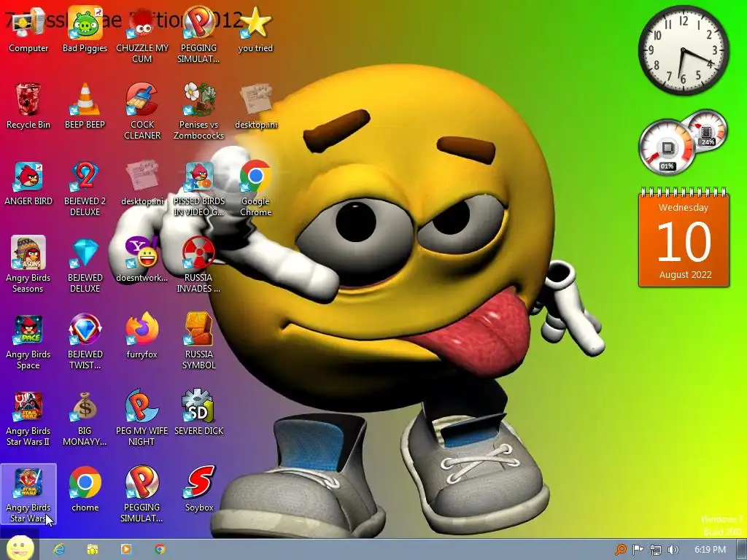Open the Action Center flag icon
Screen dimensions: 747x560
click(x=638, y=550)
